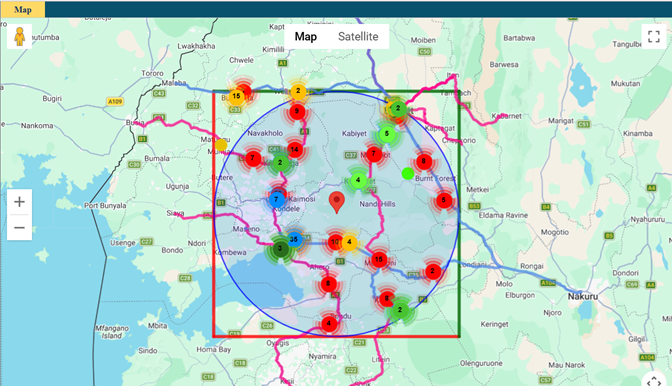Click the Tororo town label

[x=153, y=73]
